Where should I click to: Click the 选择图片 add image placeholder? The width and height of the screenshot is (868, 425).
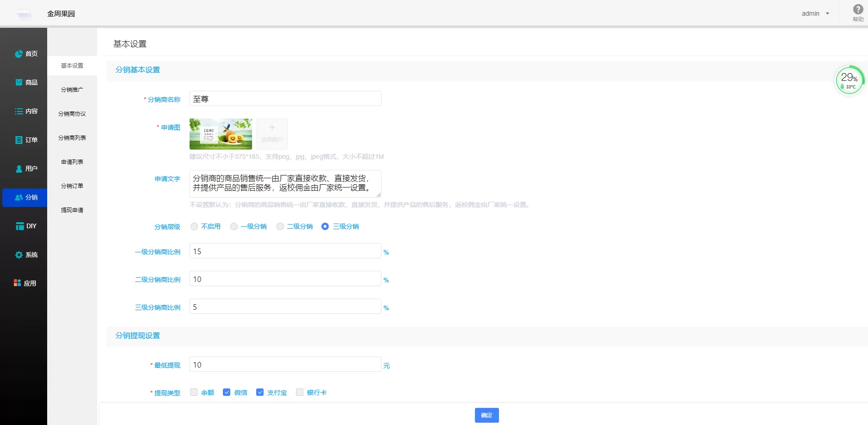point(272,134)
